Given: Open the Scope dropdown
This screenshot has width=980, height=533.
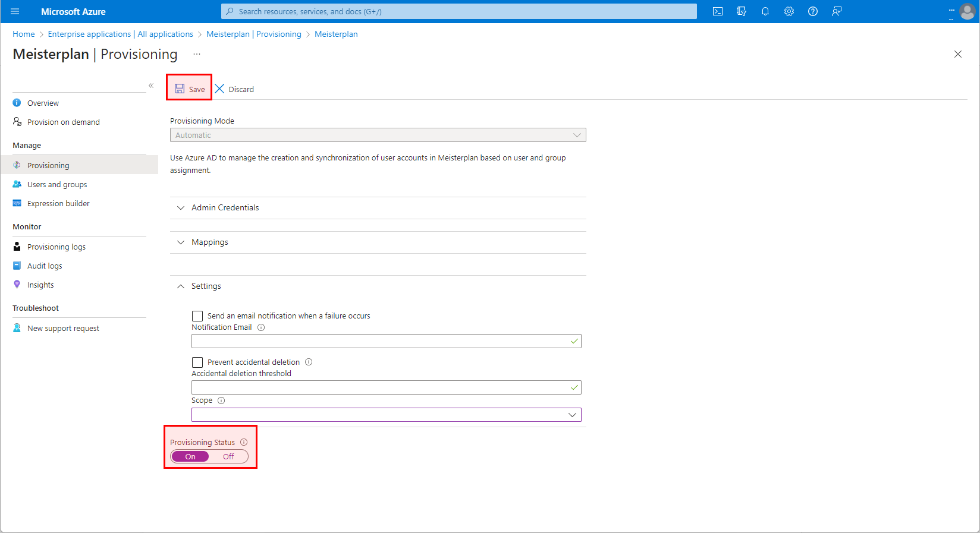Looking at the screenshot, I should click(x=386, y=415).
